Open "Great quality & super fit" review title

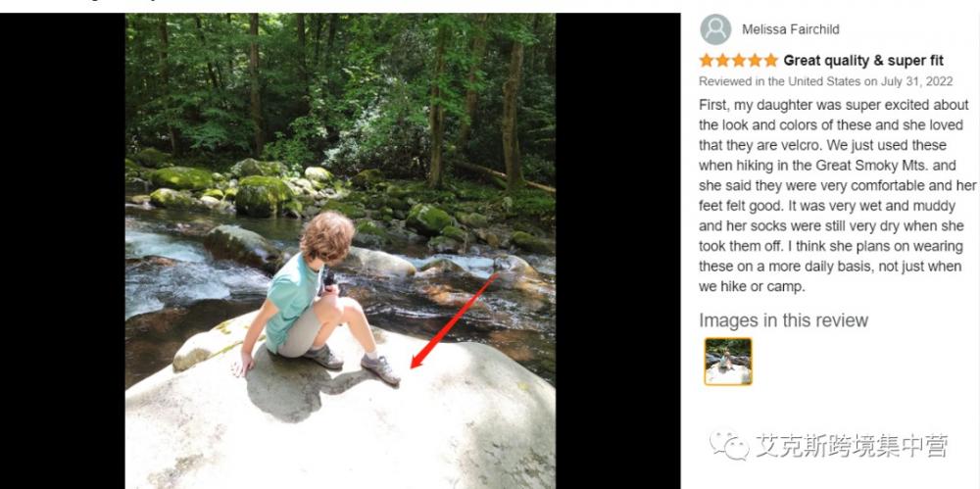(x=863, y=61)
